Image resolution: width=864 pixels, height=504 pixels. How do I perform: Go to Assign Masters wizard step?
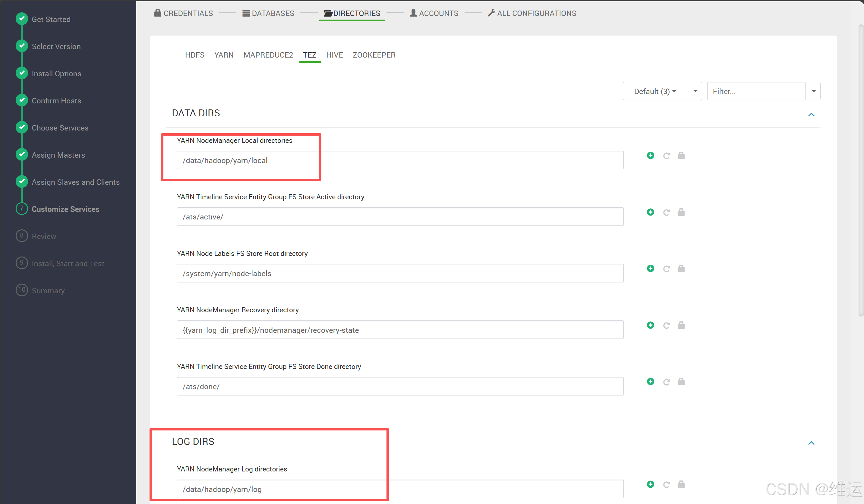pyautogui.click(x=58, y=155)
